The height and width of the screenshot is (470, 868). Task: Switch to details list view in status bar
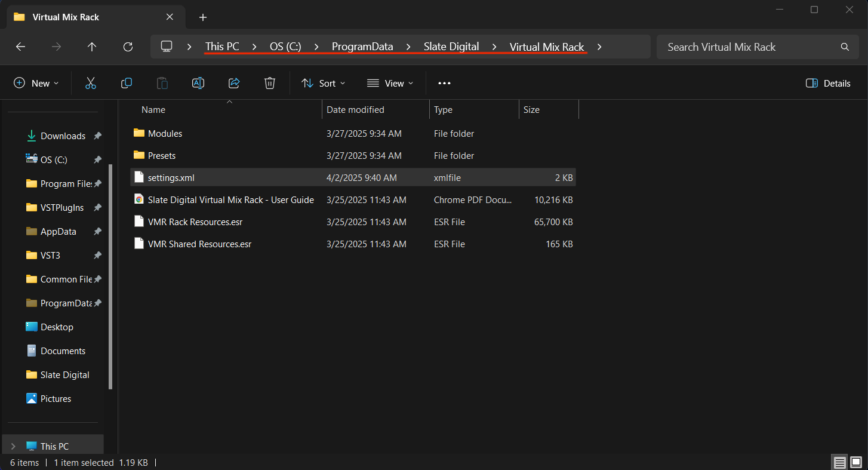coord(840,462)
